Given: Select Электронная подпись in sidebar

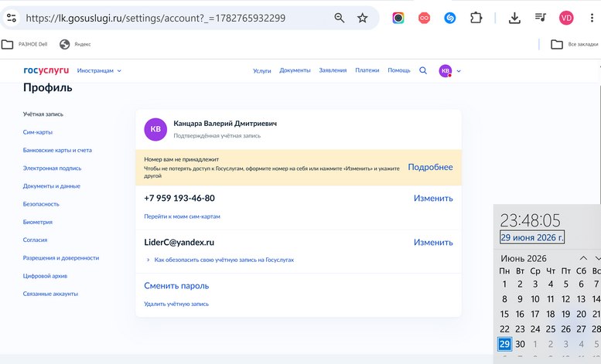Looking at the screenshot, I should [52, 168].
